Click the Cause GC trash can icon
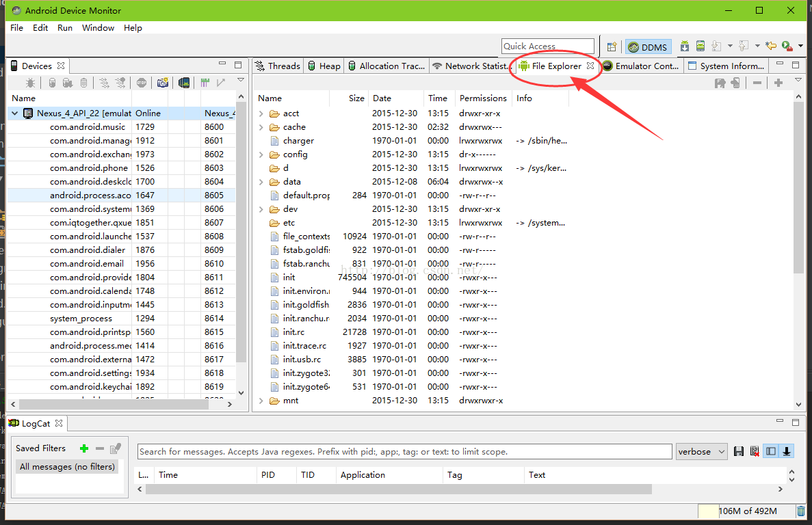The image size is (812, 525). coord(84,83)
